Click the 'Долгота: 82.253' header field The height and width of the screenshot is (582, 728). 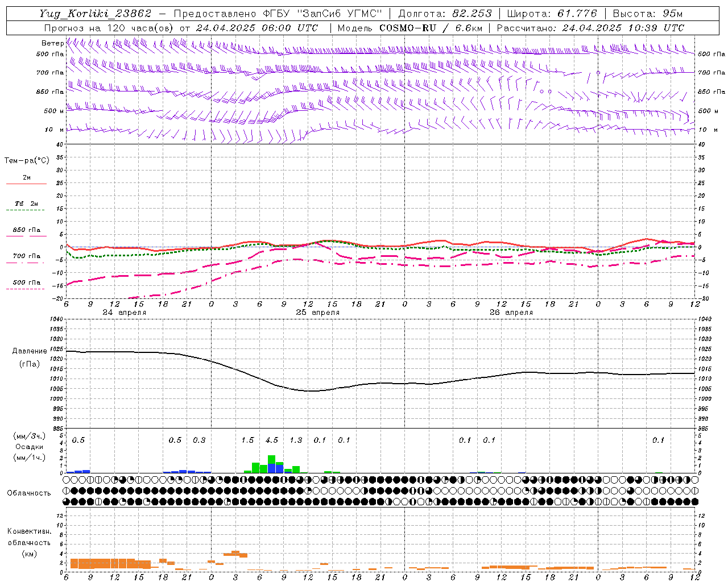click(445, 14)
